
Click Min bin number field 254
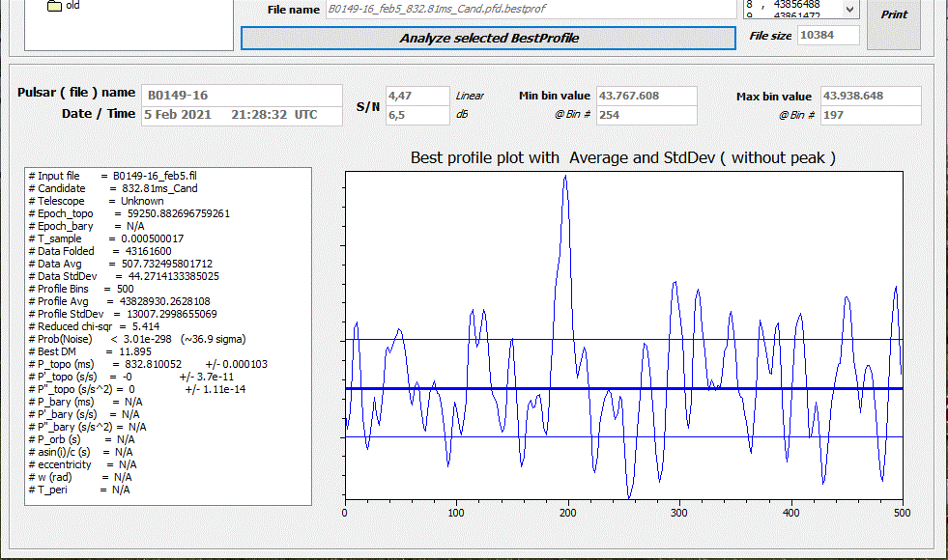point(646,115)
